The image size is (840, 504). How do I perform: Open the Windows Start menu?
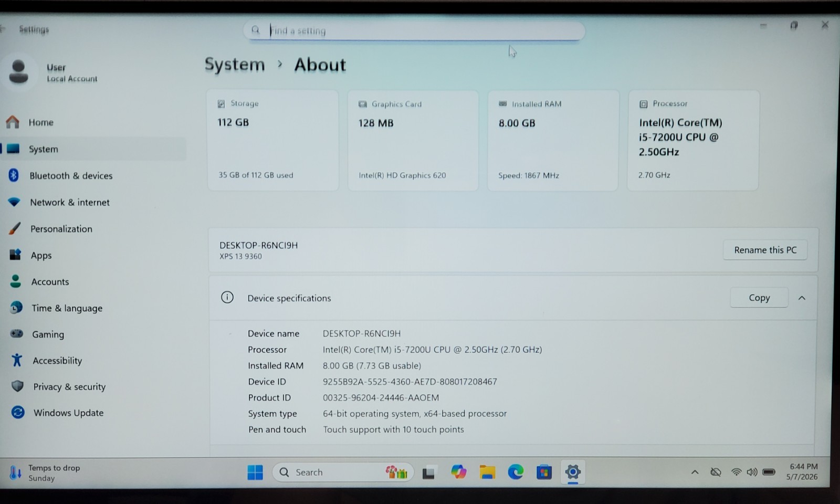[x=255, y=472]
